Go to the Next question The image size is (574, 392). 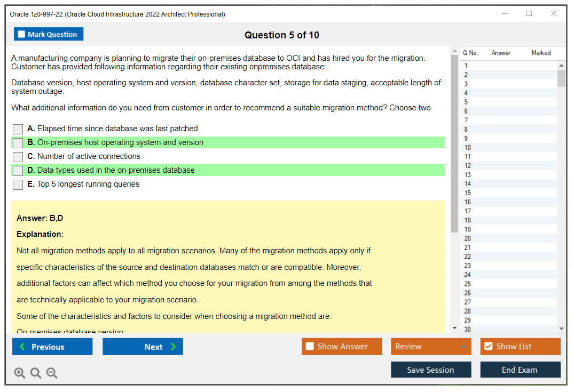click(143, 347)
